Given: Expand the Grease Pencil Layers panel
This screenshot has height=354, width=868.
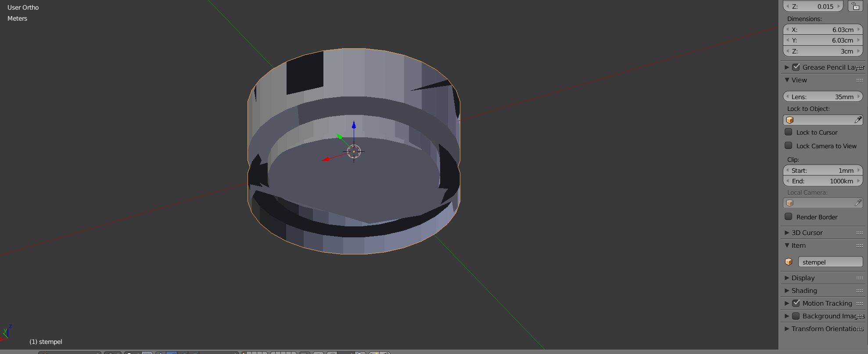Looking at the screenshot, I should click(x=787, y=67).
